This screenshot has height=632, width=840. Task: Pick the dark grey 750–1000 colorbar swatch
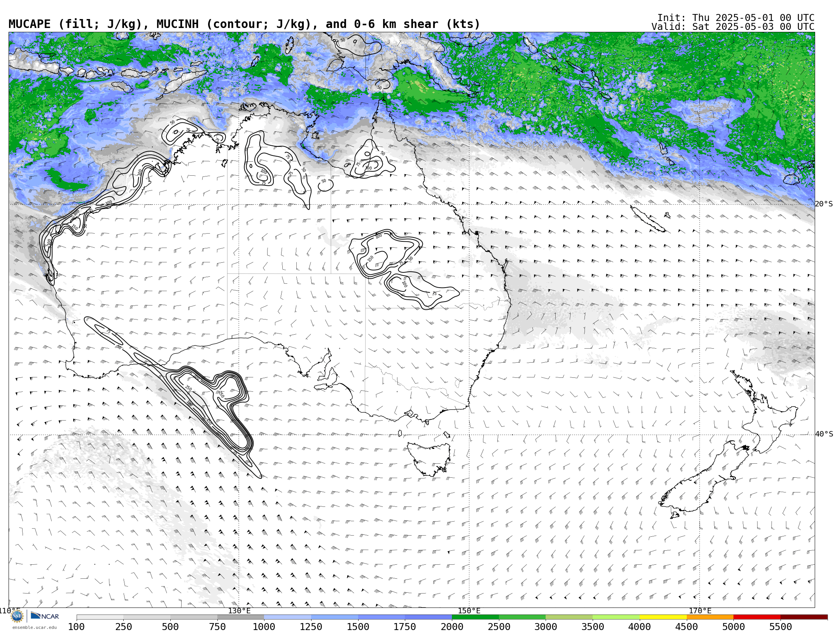(241, 617)
